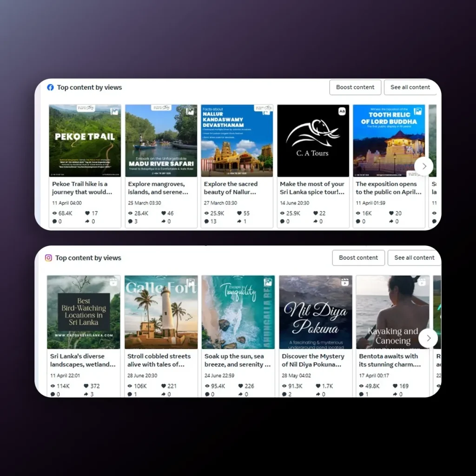
Task: Click the Facebook logo icon
Action: pyautogui.click(x=51, y=87)
